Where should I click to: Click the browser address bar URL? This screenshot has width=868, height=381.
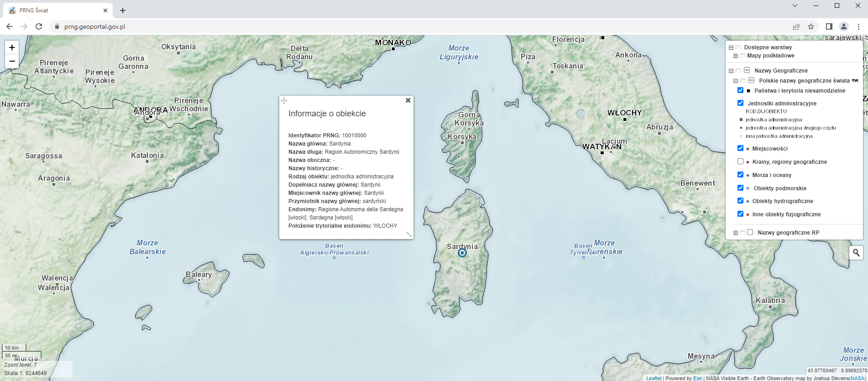coord(95,26)
